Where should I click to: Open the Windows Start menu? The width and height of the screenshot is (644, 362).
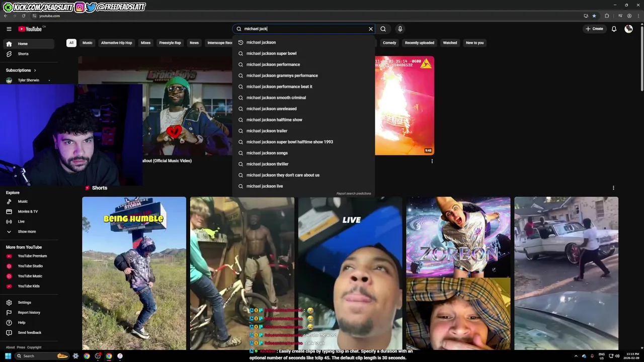8,356
